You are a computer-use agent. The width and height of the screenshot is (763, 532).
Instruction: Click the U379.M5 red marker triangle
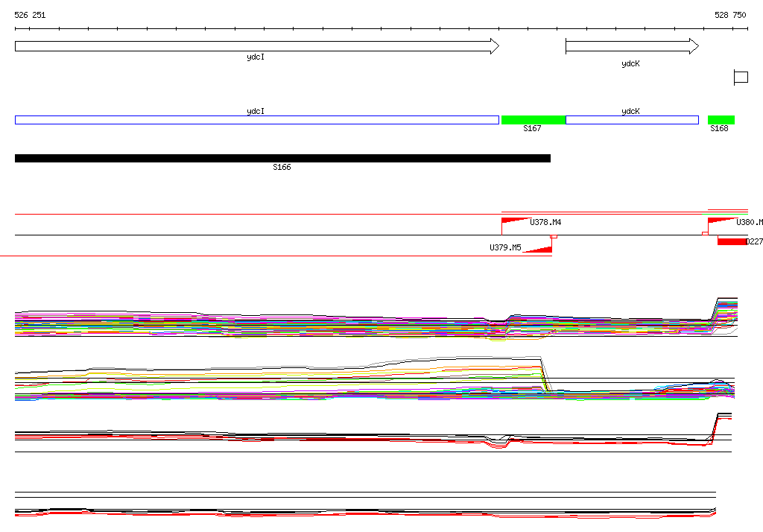538,250
